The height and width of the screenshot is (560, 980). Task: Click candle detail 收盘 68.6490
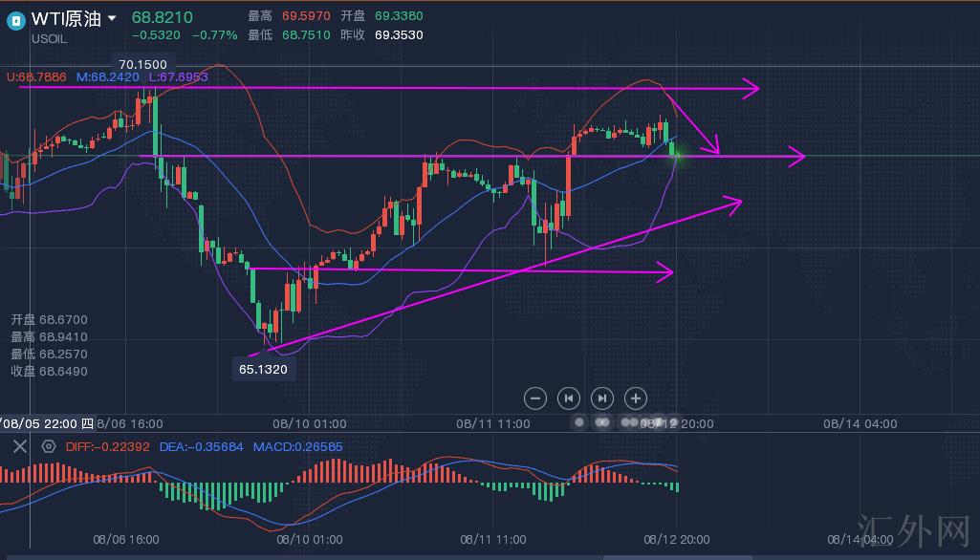coord(49,371)
